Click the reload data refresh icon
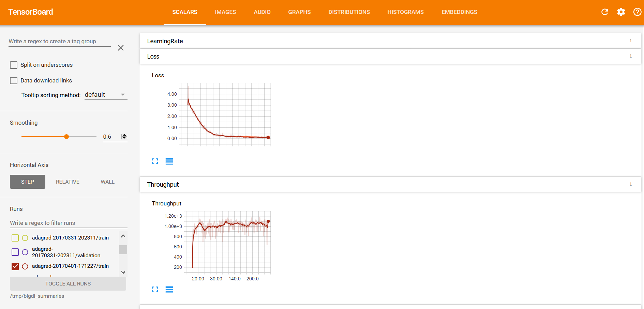This screenshot has width=644, height=309. (x=604, y=12)
